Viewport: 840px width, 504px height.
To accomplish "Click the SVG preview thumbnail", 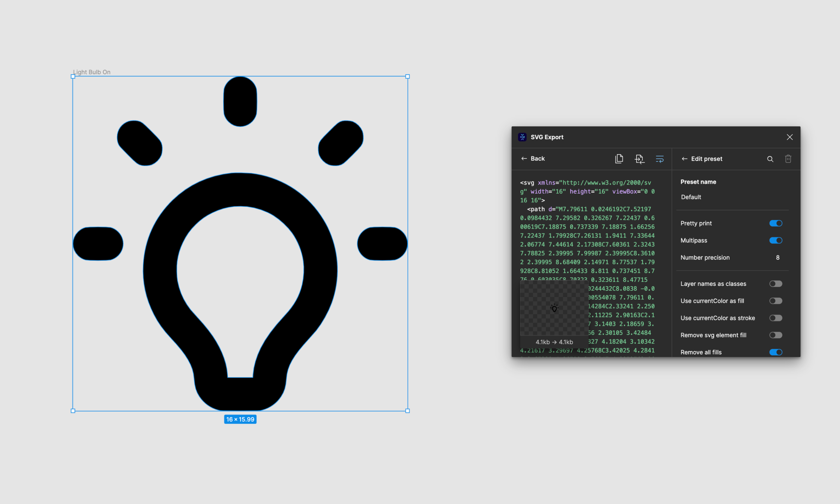I will (554, 308).
